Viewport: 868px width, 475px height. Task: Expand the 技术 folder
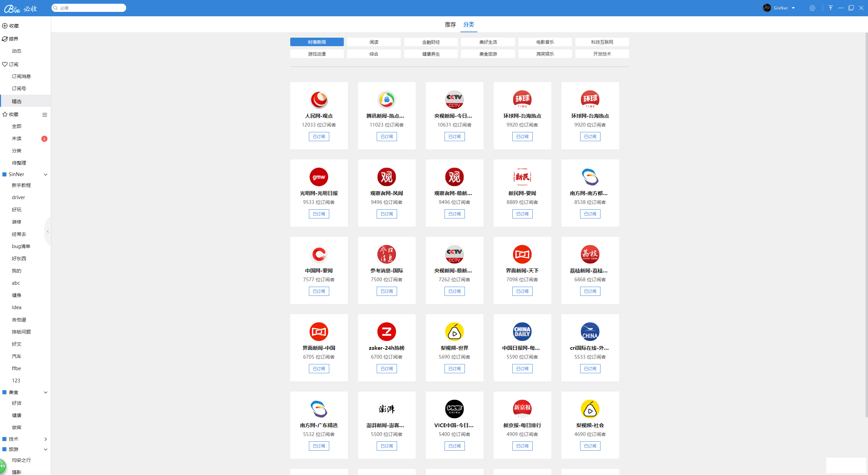point(45,439)
